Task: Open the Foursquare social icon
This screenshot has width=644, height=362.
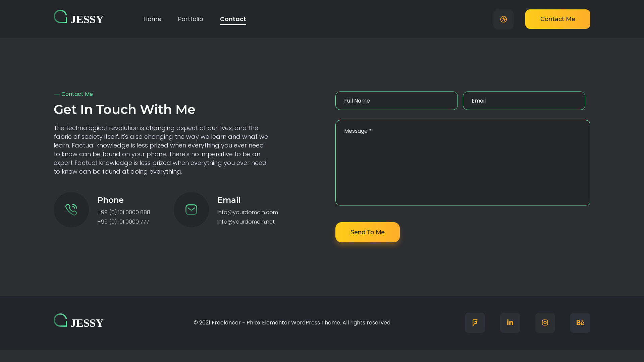Action: [x=475, y=323]
